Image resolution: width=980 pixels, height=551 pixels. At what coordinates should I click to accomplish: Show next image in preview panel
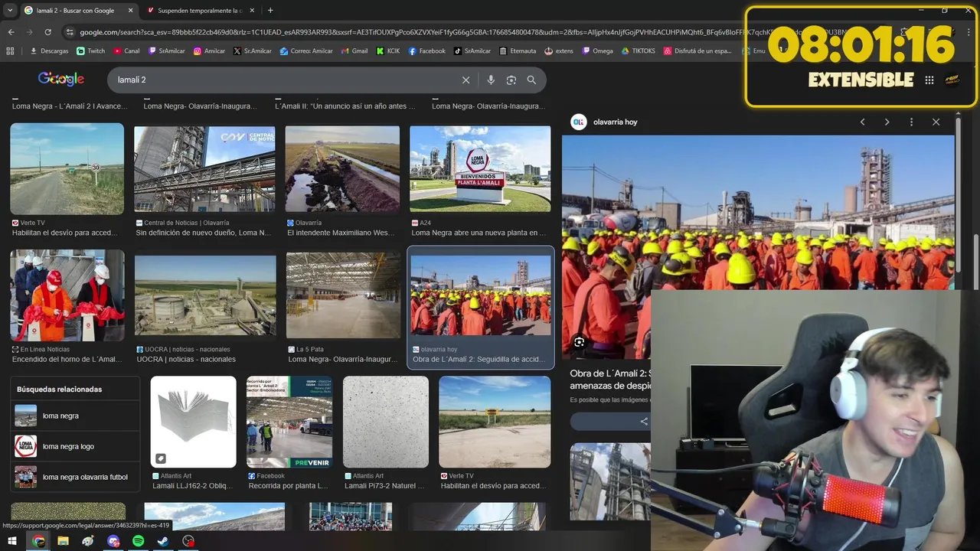pos(887,122)
